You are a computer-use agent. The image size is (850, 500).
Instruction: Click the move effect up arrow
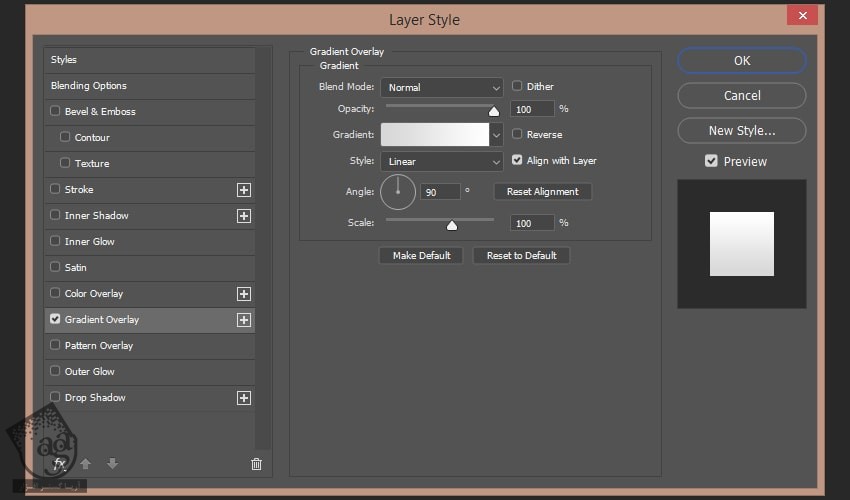[86, 463]
